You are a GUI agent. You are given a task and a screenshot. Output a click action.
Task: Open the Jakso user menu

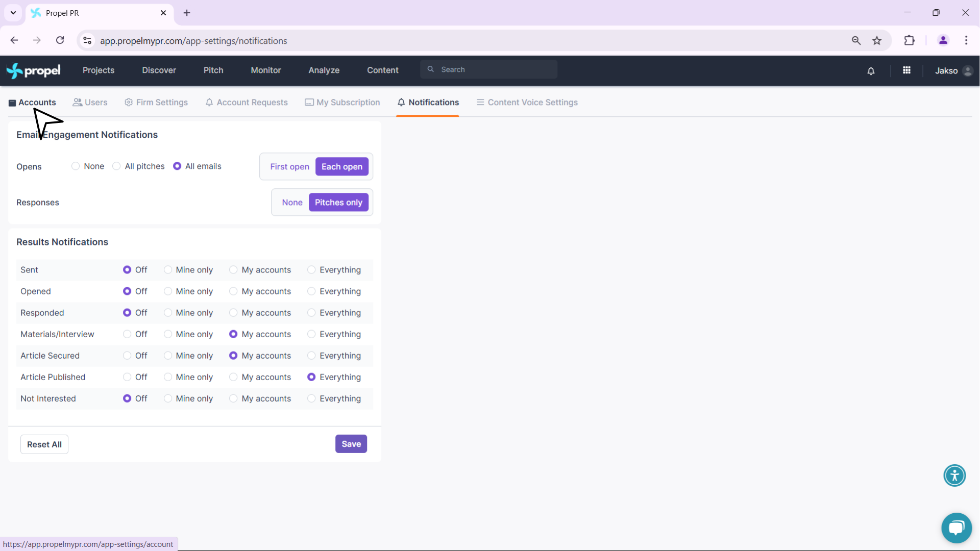coord(953,71)
